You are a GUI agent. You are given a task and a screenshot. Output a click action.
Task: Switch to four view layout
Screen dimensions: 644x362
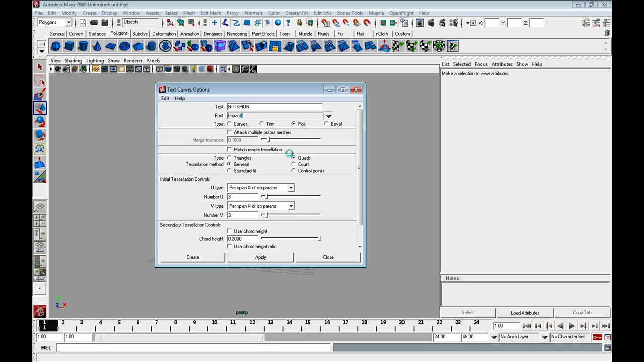pyautogui.click(x=40, y=220)
